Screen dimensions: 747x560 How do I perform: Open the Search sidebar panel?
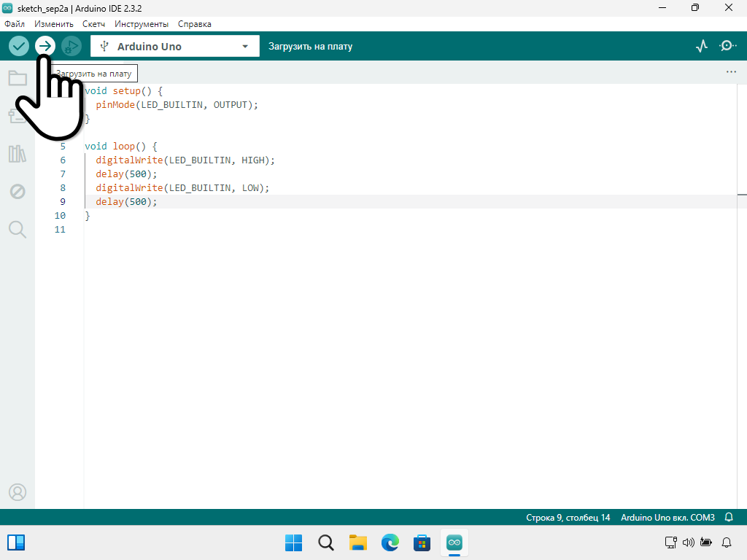[x=18, y=230]
